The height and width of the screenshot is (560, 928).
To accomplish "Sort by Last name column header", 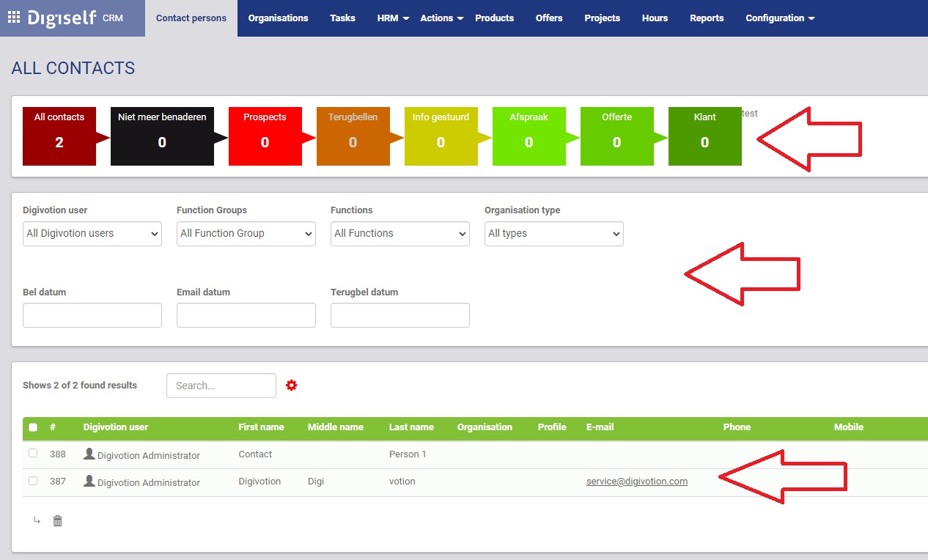I will 411,427.
